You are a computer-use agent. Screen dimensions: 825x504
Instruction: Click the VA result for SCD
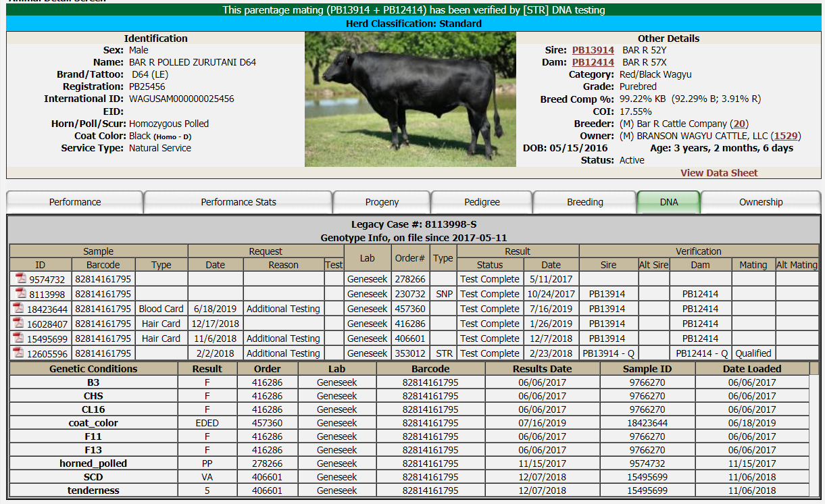[x=207, y=477]
